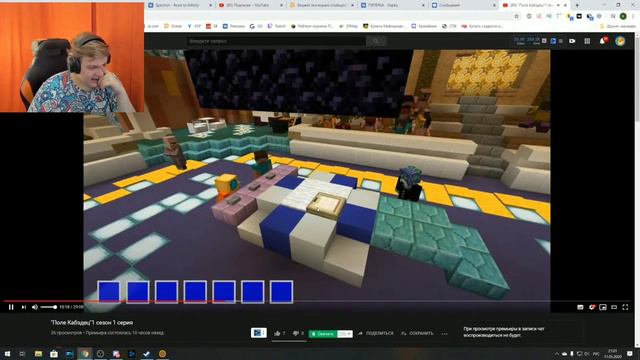The height and width of the screenshot is (360, 640).
Task: Open the Chrome three-dot menu
Action: click(633, 16)
